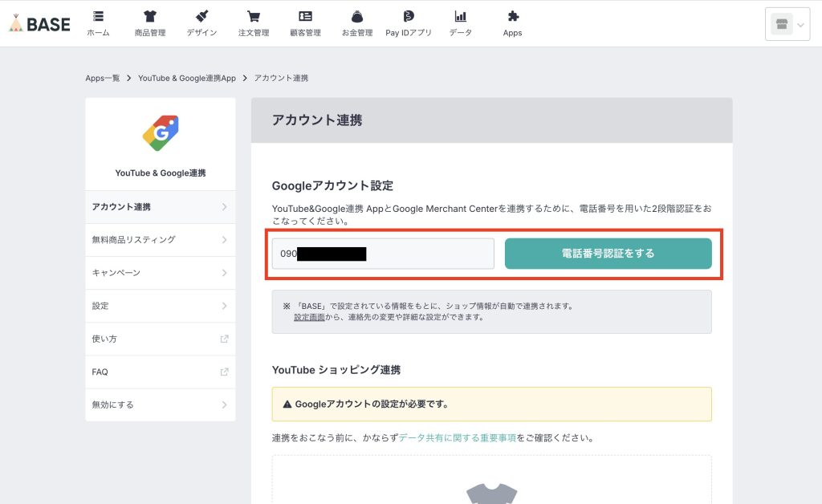Click the chevron on 無料商品リスティング row
Viewport: 822px width, 504px height.
225,240
